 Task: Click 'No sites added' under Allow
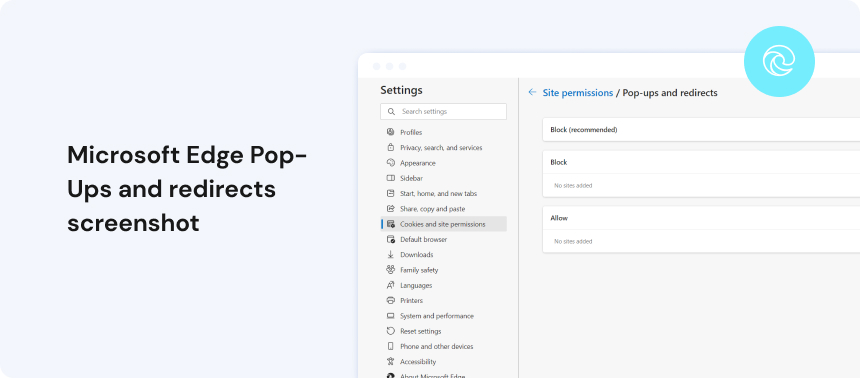click(x=573, y=241)
